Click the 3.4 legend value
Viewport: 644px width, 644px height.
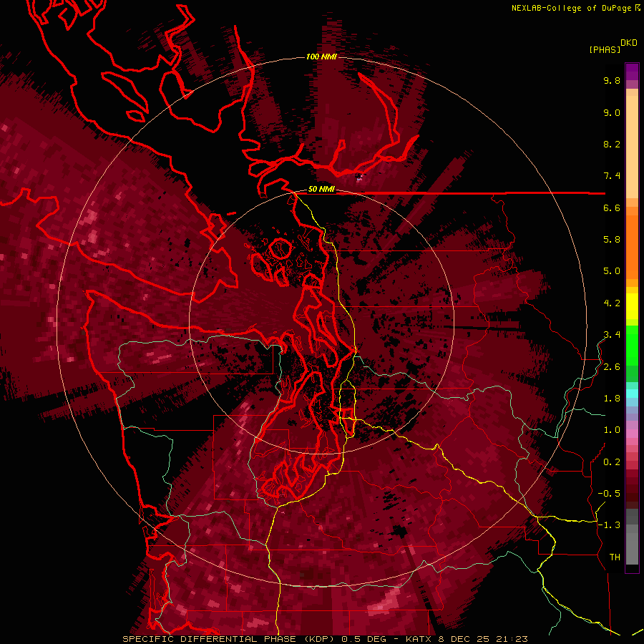(x=612, y=335)
